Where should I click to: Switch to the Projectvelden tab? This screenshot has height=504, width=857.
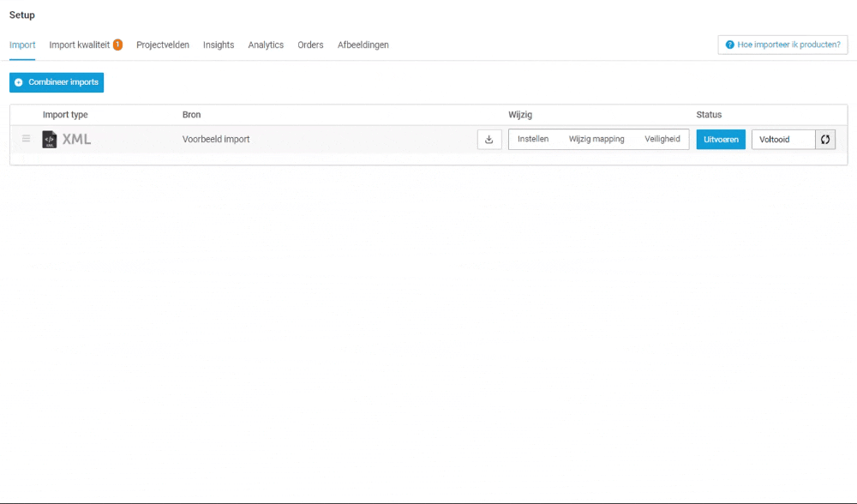click(x=162, y=45)
